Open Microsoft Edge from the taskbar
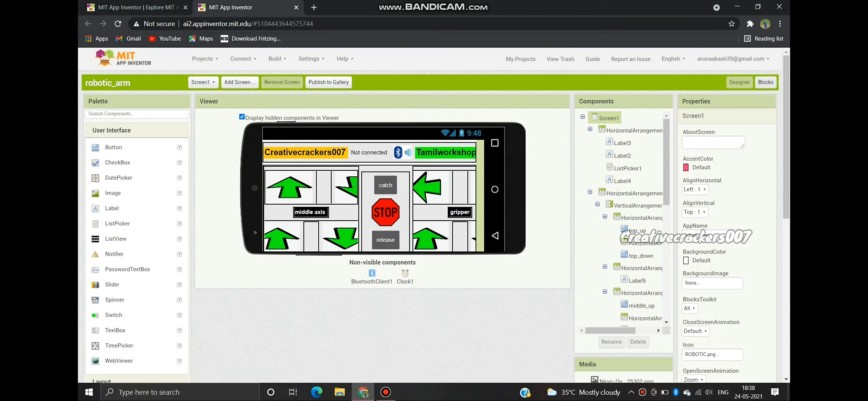Viewport: 868px width, 401px height. click(x=316, y=392)
